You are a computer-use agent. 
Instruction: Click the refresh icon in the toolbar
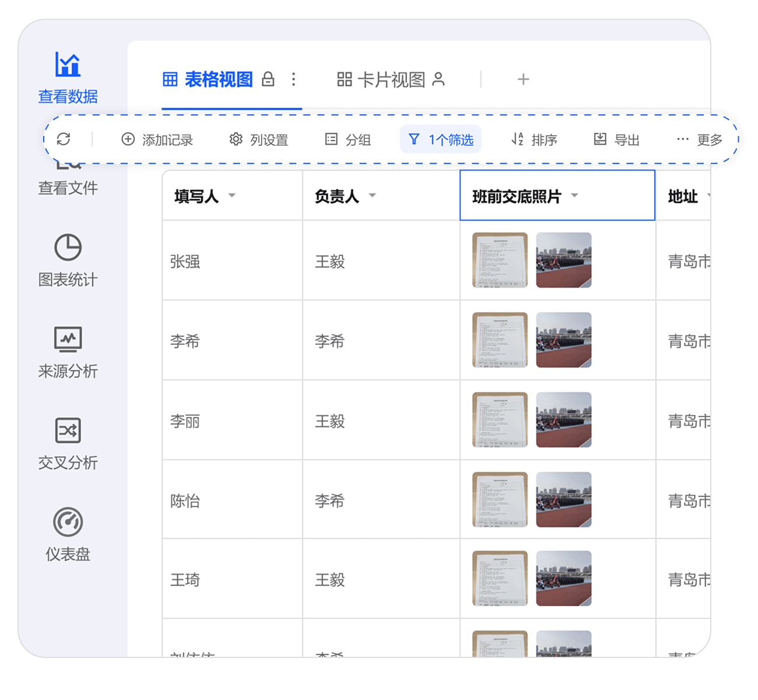64,139
